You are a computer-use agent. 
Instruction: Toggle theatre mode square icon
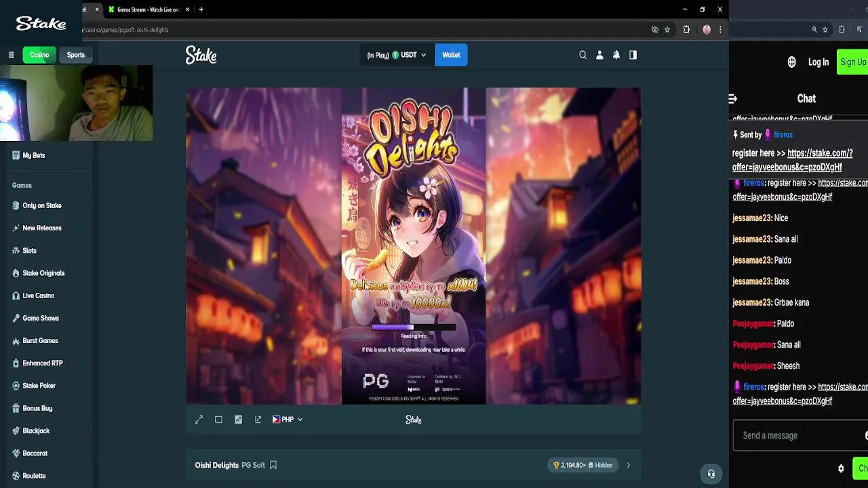[x=218, y=420]
